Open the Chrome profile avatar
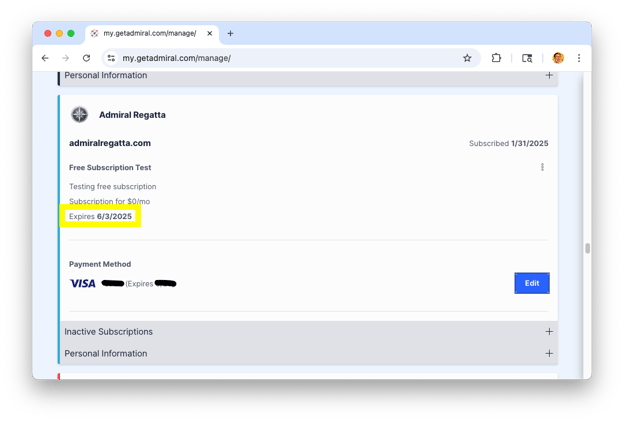 coord(558,58)
